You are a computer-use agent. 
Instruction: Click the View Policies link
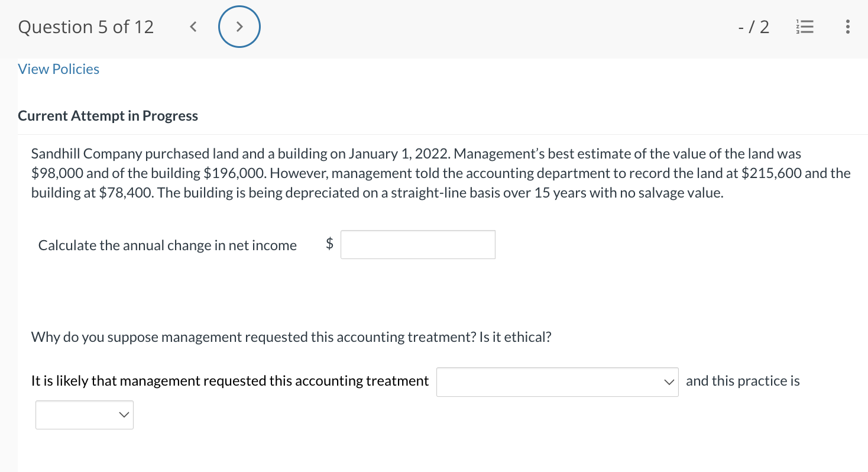click(58, 69)
